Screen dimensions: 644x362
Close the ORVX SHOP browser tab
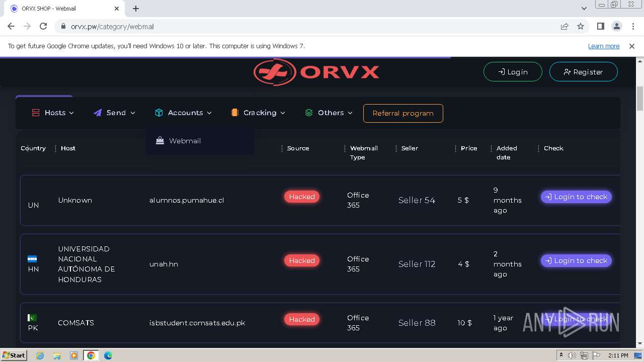click(117, 9)
